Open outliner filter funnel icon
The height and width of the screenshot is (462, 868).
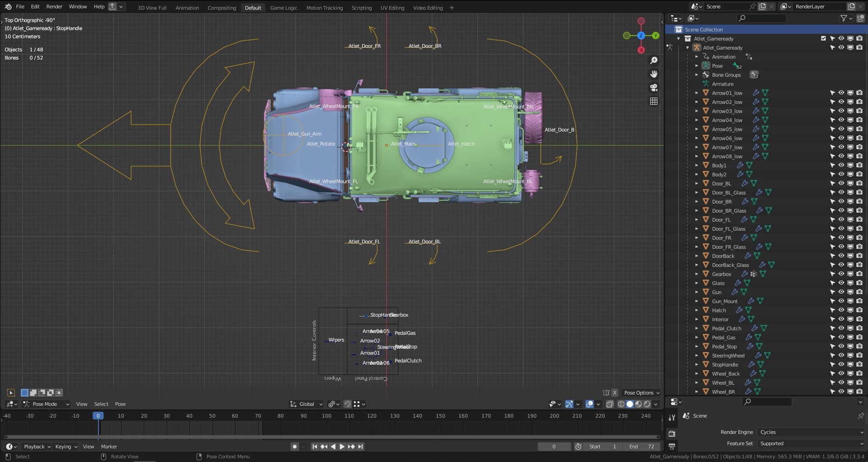coord(844,18)
